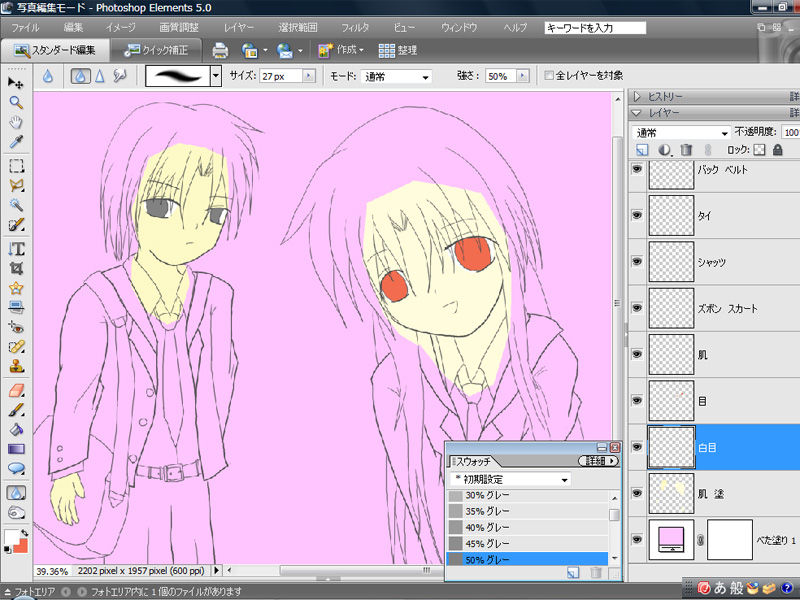Delete layer using the trash icon
Viewport: 800px width, 600px height.
686,149
